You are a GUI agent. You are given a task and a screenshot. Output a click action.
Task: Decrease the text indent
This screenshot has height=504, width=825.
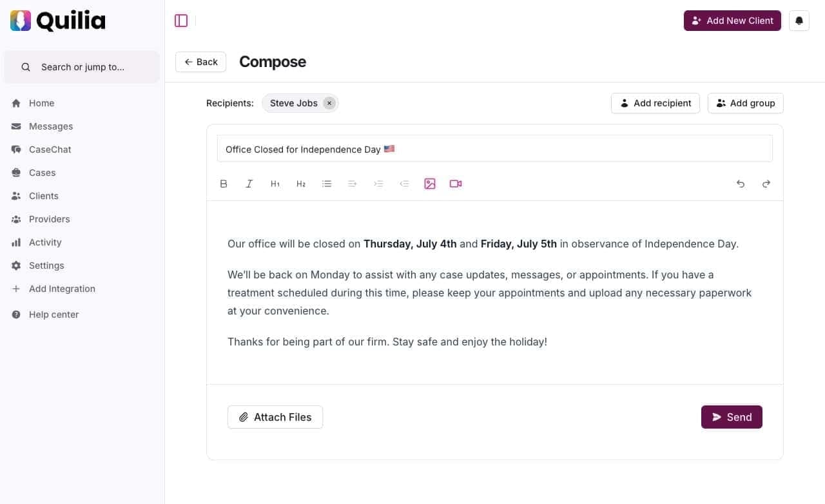pos(404,184)
